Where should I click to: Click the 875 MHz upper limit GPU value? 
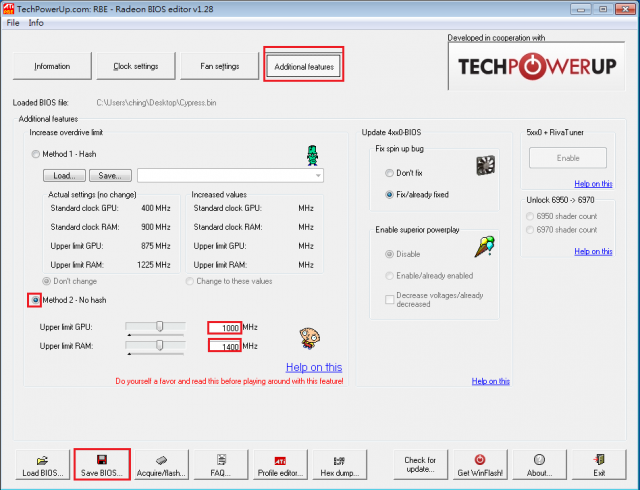(x=156, y=246)
